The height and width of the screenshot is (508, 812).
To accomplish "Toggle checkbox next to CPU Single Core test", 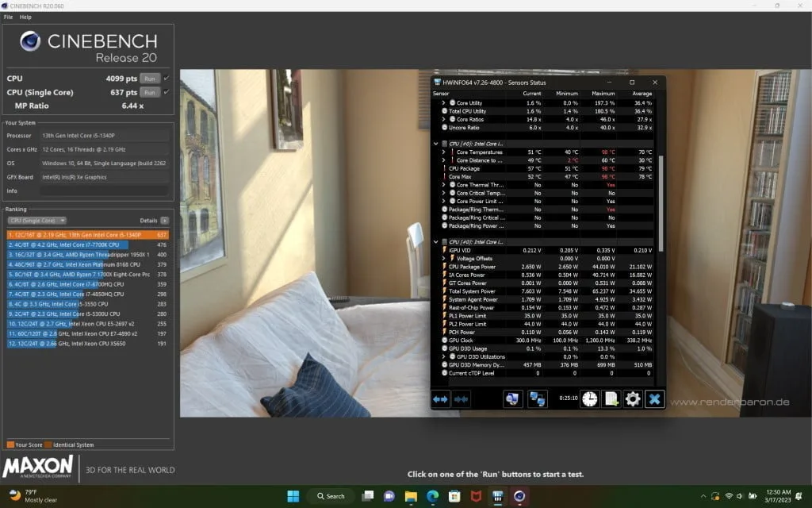I will point(166,92).
